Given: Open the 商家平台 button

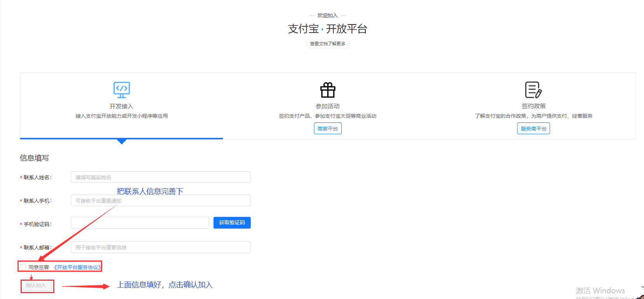Looking at the screenshot, I should (x=328, y=128).
